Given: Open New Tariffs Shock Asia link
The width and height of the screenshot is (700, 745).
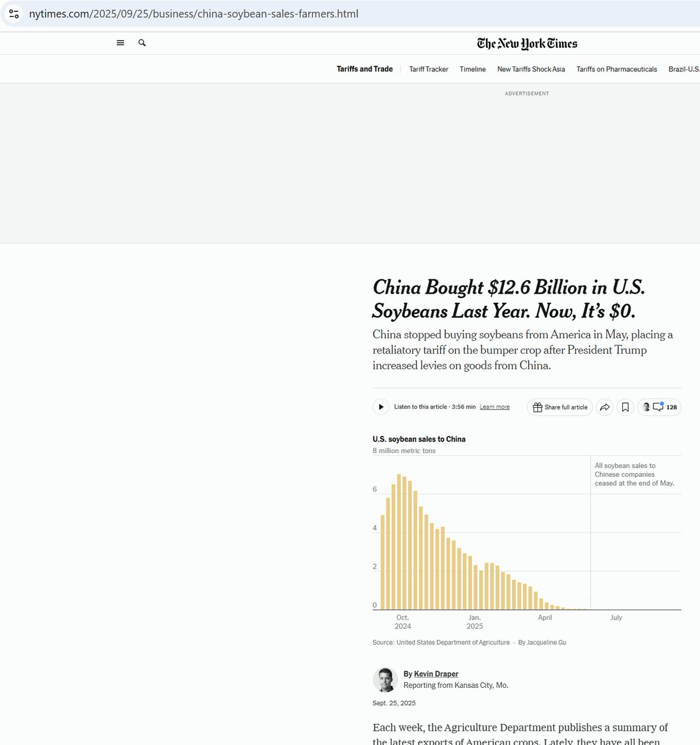Looking at the screenshot, I should [531, 69].
